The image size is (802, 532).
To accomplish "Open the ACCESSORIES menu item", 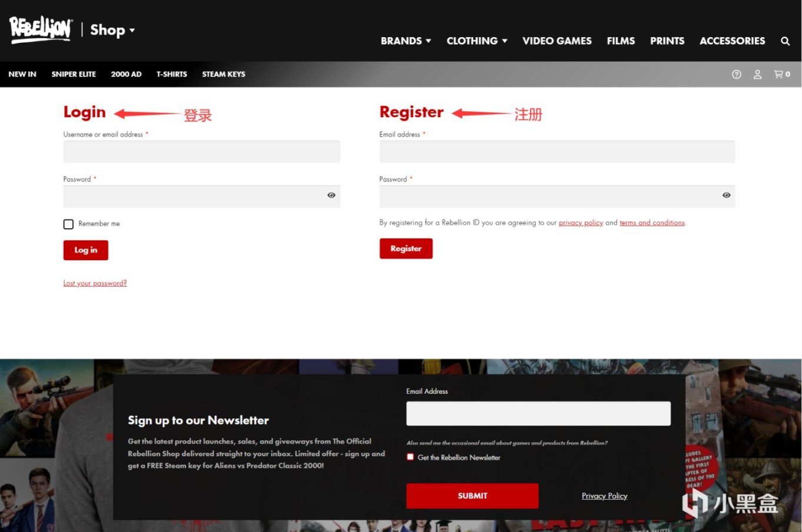I will pos(733,41).
